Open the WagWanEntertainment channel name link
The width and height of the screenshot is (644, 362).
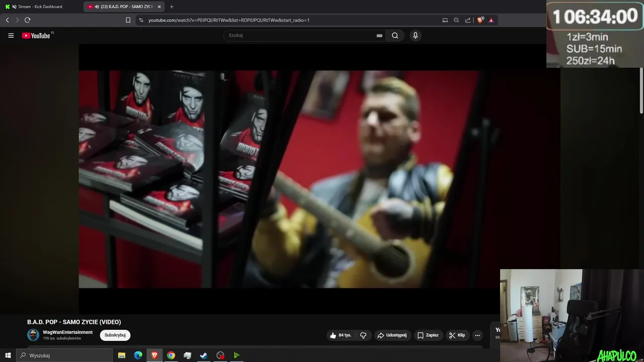click(x=67, y=332)
